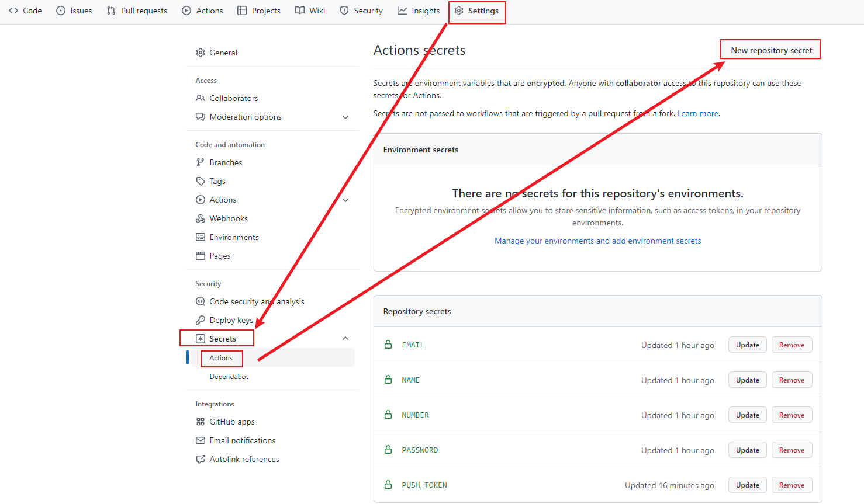This screenshot has width=864, height=504.
Task: Select Dependabot under Secrets
Action: tap(229, 377)
